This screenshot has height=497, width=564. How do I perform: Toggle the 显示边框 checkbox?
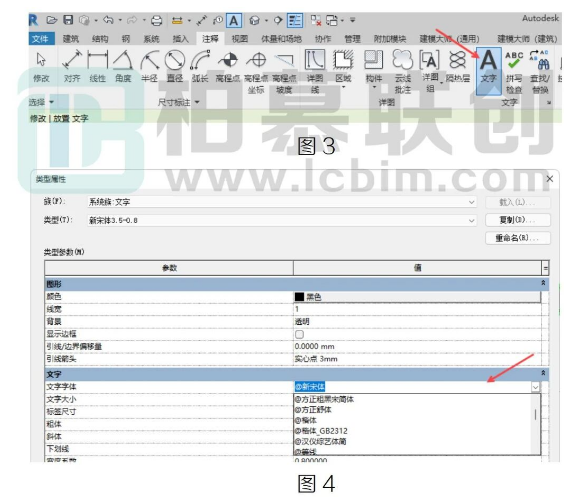[x=299, y=334]
